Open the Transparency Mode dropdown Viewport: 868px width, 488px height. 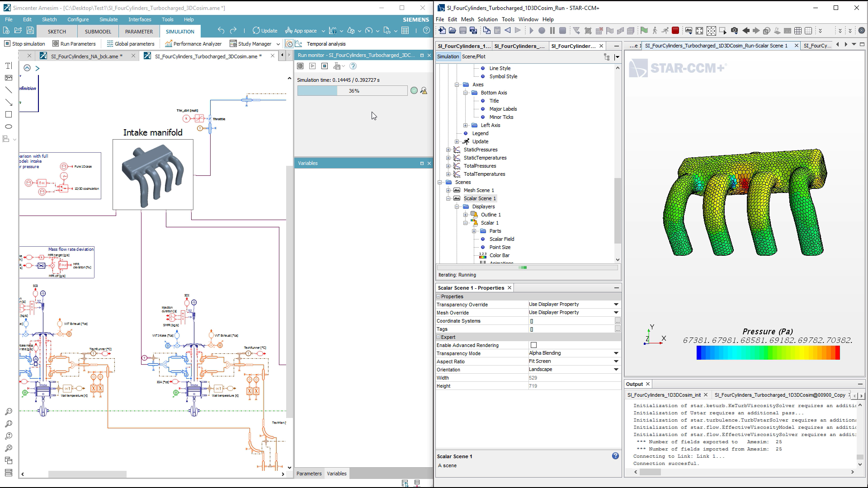(x=616, y=353)
